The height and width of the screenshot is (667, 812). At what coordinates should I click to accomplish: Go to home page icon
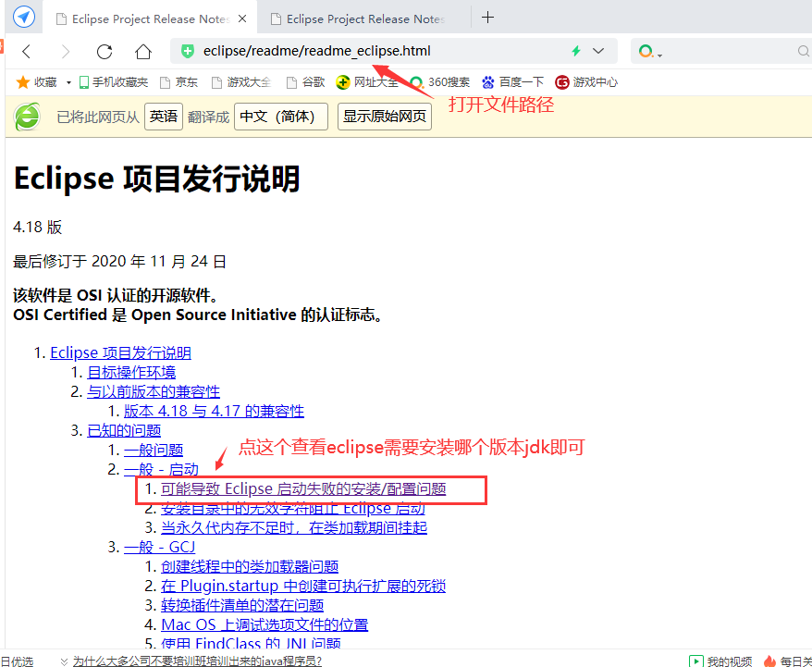pyautogui.click(x=143, y=51)
